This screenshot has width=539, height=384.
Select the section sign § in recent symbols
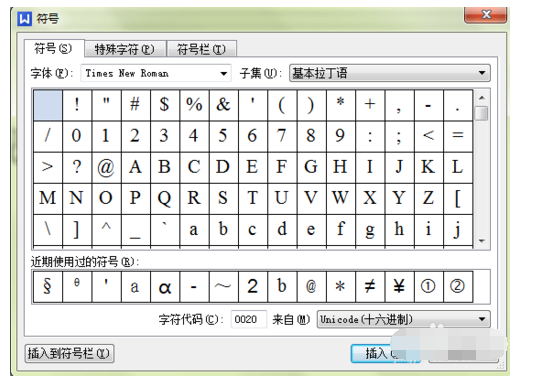pyautogui.click(x=48, y=286)
